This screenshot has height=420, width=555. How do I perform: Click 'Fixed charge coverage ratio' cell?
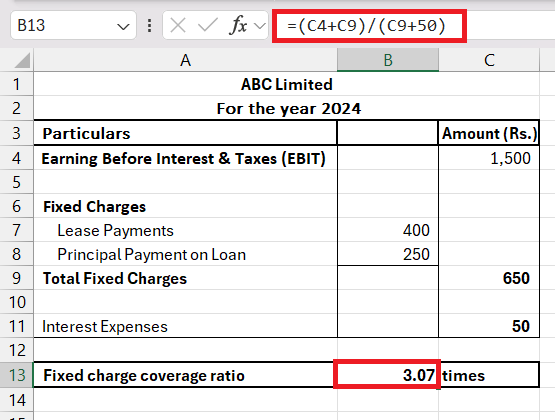tap(185, 375)
